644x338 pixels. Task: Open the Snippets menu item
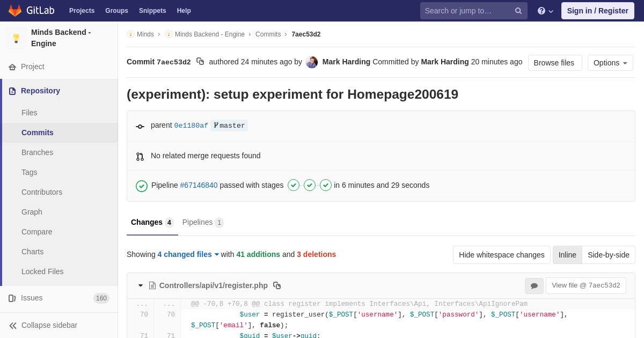click(152, 11)
